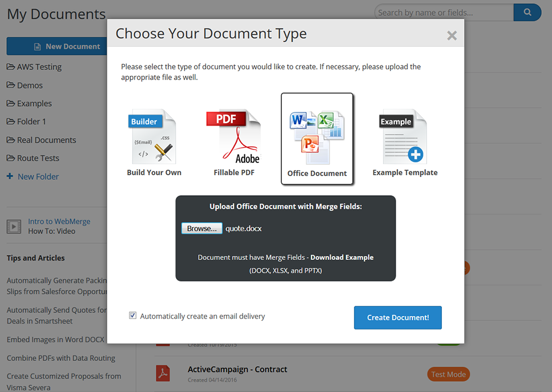The height and width of the screenshot is (392, 552).
Task: Open the AWS Testing folder
Action: [x=39, y=67]
